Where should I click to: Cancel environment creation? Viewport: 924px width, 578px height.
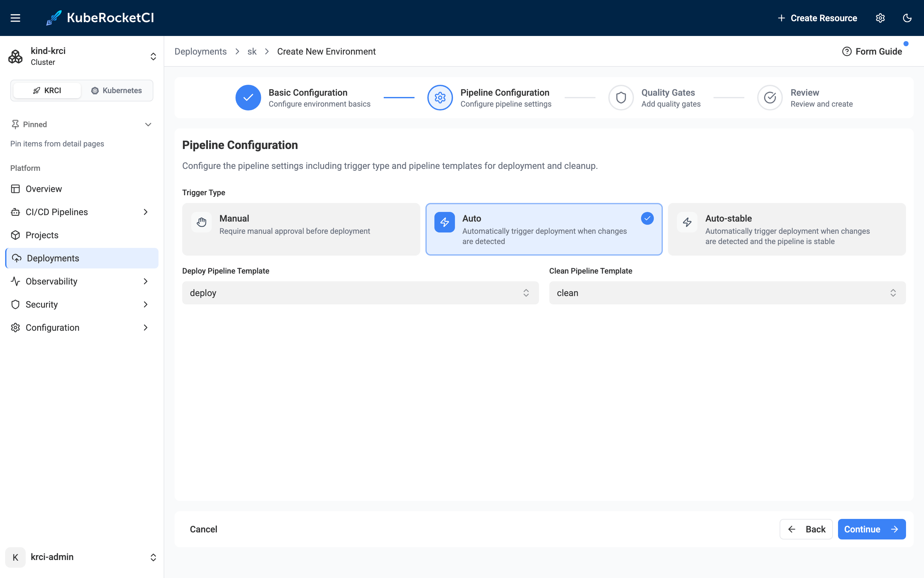pos(203,530)
